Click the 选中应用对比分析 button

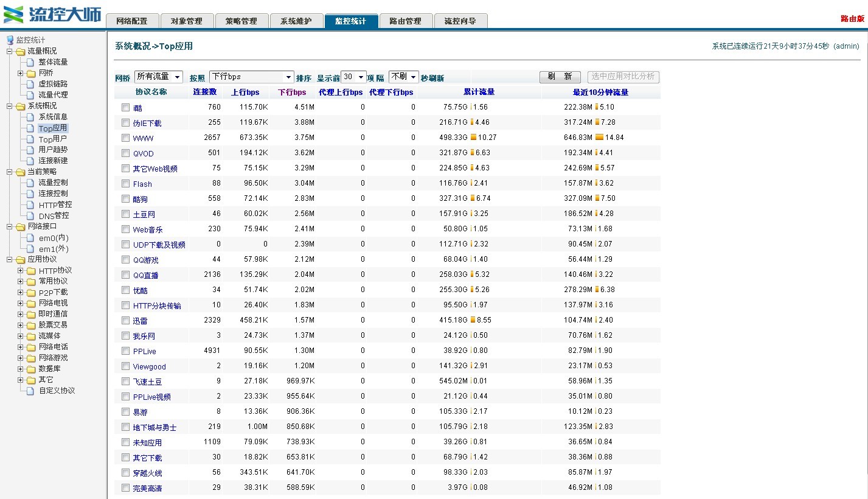[x=623, y=77]
